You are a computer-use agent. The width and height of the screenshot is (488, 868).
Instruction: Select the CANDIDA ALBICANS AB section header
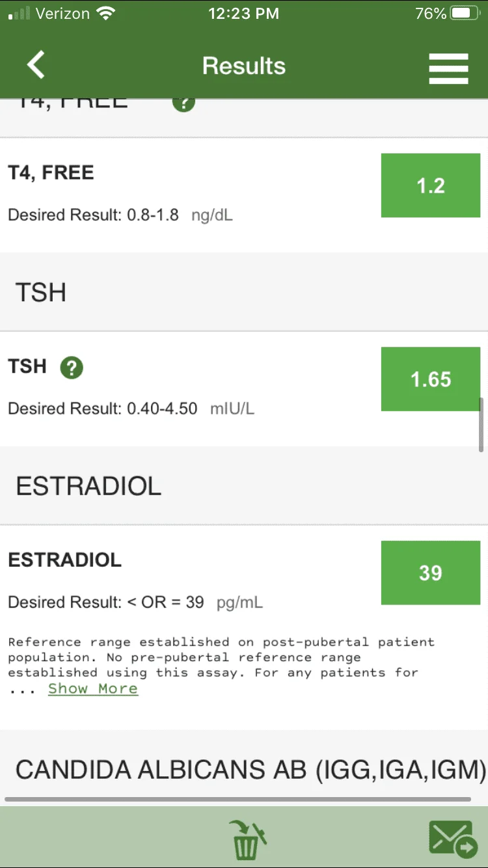coord(244,769)
